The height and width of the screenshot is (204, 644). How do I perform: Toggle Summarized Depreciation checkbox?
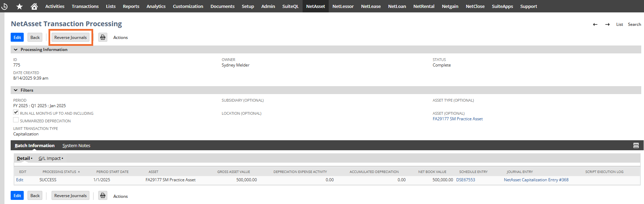[16, 120]
